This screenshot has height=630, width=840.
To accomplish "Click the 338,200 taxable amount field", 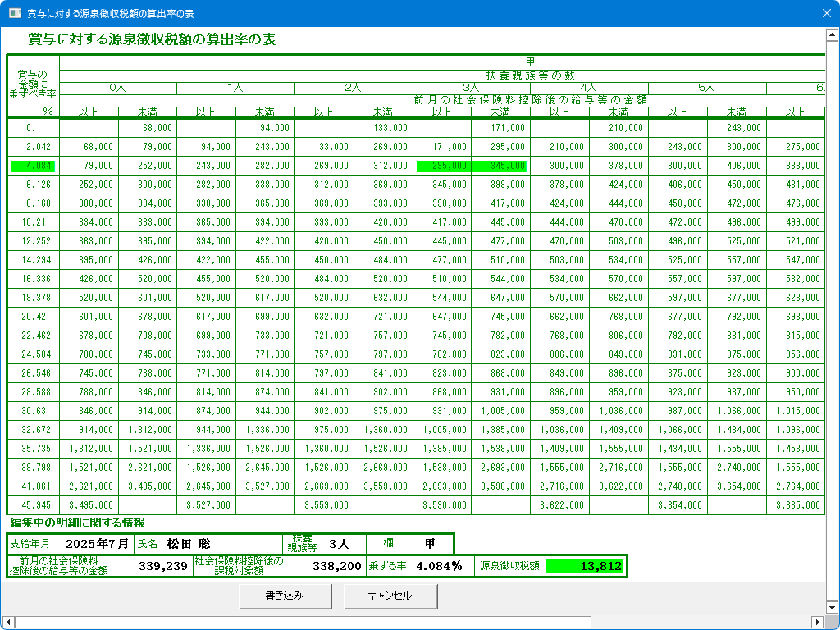I will click(x=336, y=565).
